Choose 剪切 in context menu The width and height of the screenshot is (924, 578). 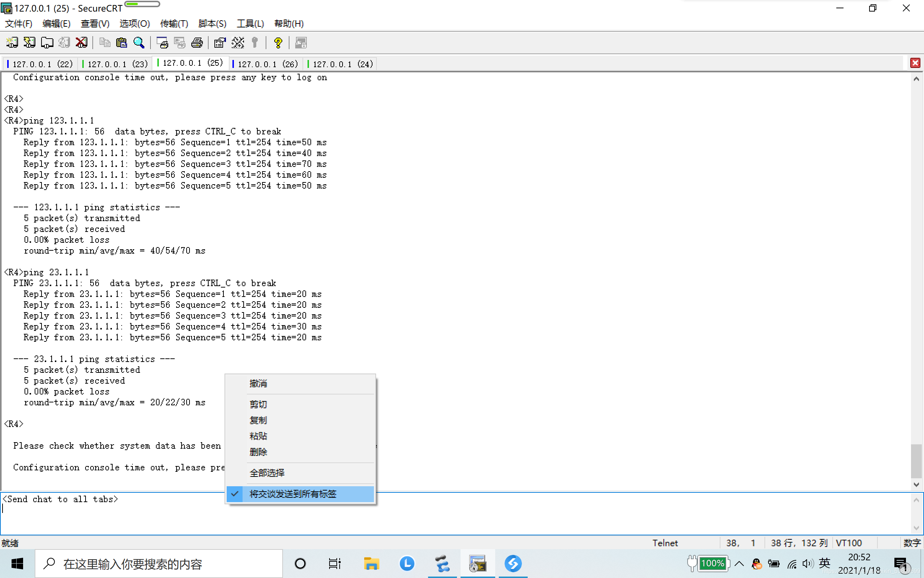coord(300,404)
